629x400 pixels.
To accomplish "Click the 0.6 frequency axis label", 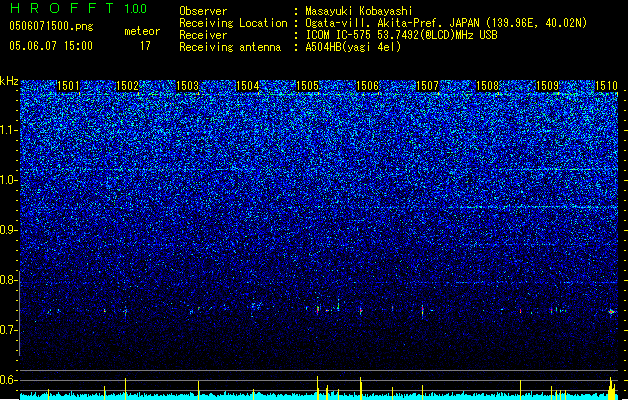I will [x=9, y=380].
